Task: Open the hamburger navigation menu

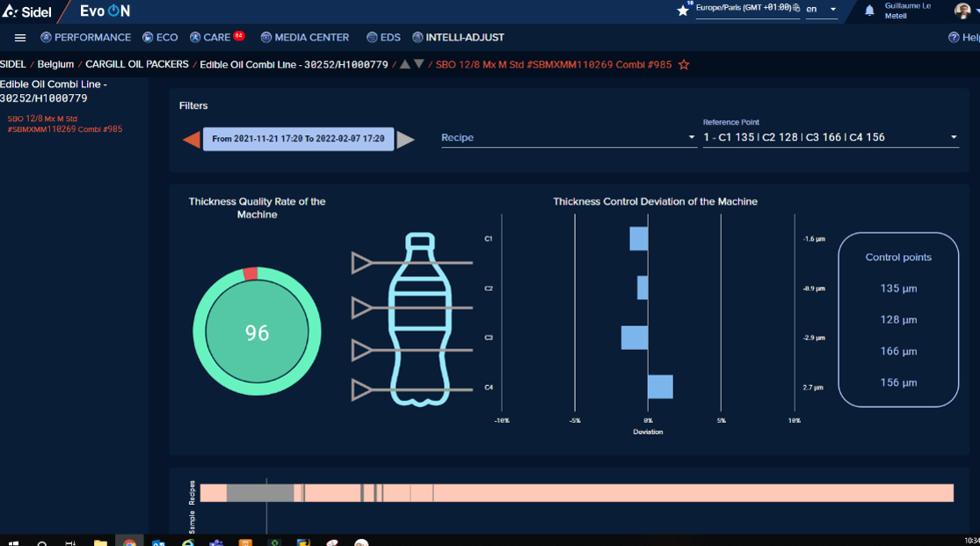Action: click(20, 38)
